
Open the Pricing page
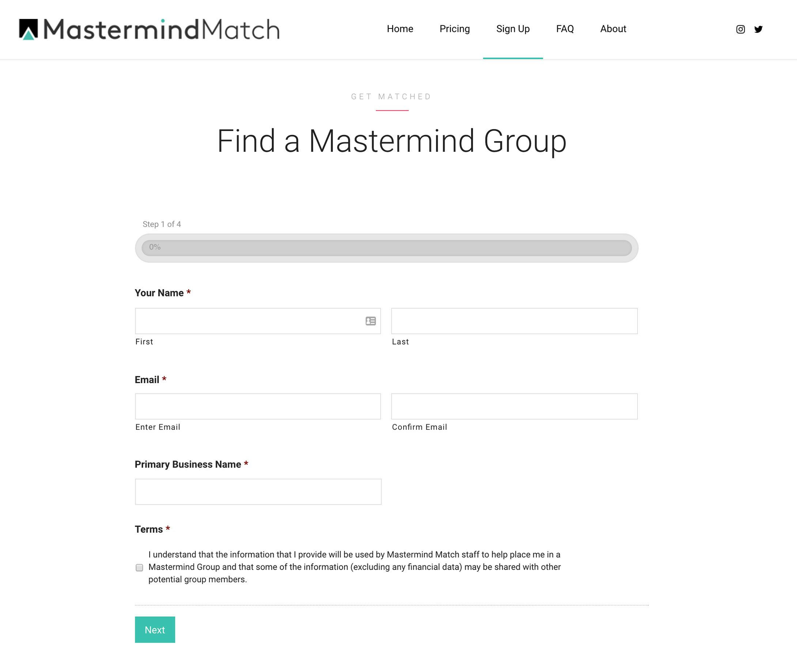(x=454, y=29)
